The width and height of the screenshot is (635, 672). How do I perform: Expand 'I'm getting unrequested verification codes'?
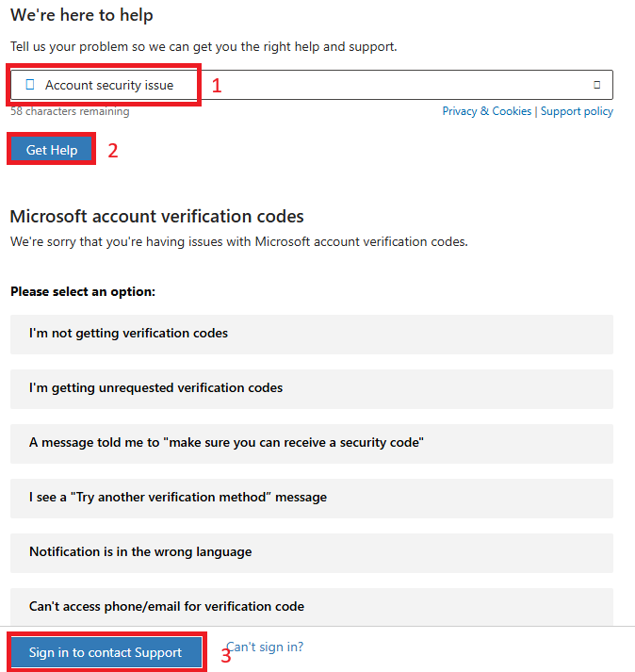point(312,389)
